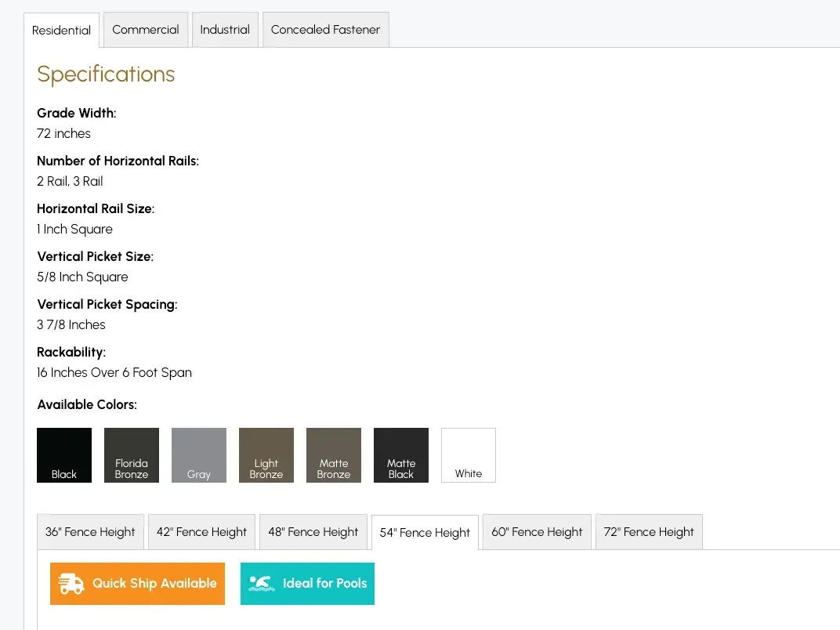Click the 72 inches value
840x630 pixels.
63,133
